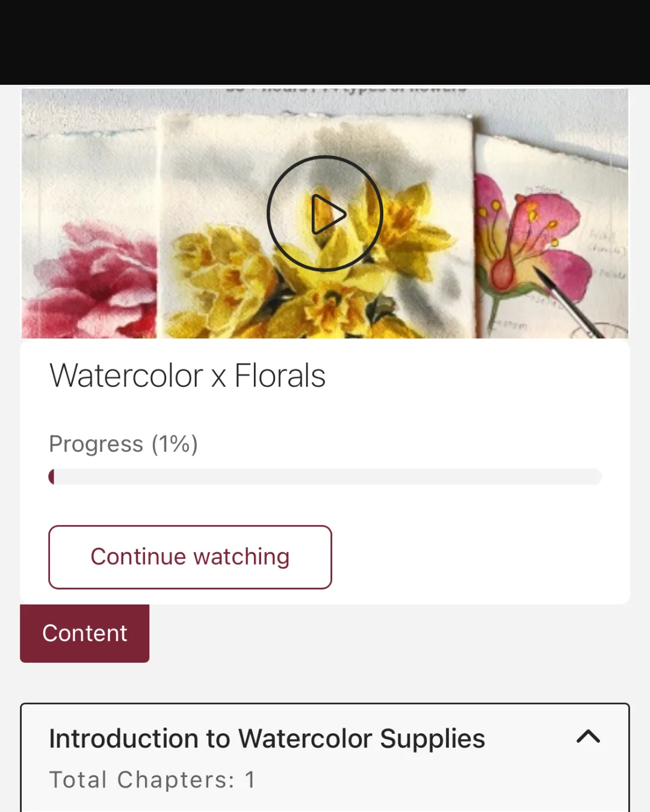Click the Progress (1%) label
650x812 pixels.
[123, 444]
